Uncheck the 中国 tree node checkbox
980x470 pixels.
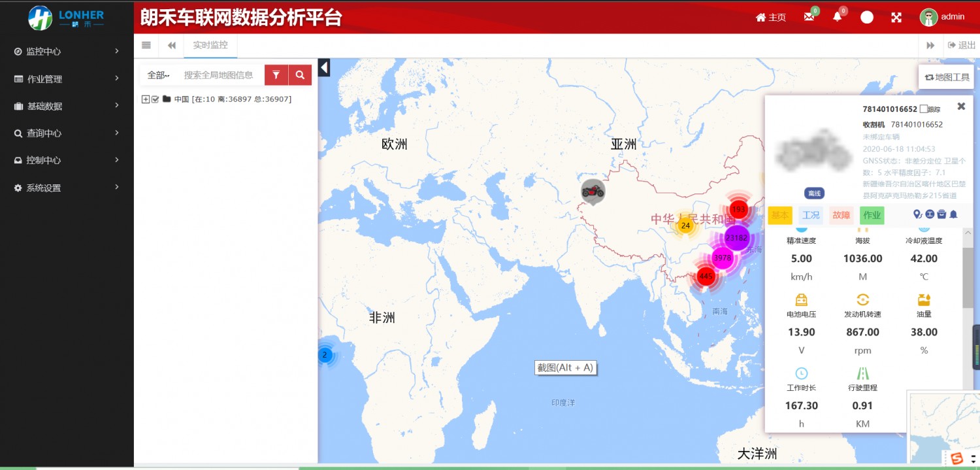tap(155, 99)
